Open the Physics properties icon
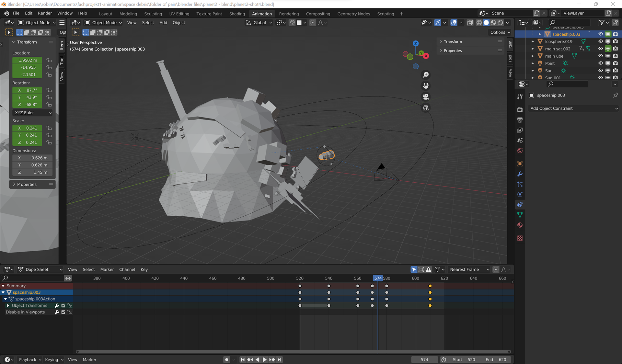The height and width of the screenshot is (364, 622). tap(520, 194)
